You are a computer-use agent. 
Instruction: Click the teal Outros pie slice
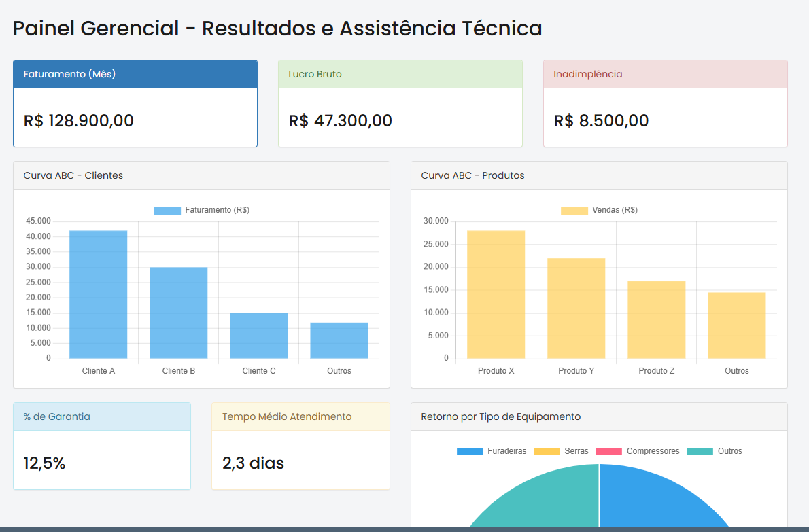547,500
